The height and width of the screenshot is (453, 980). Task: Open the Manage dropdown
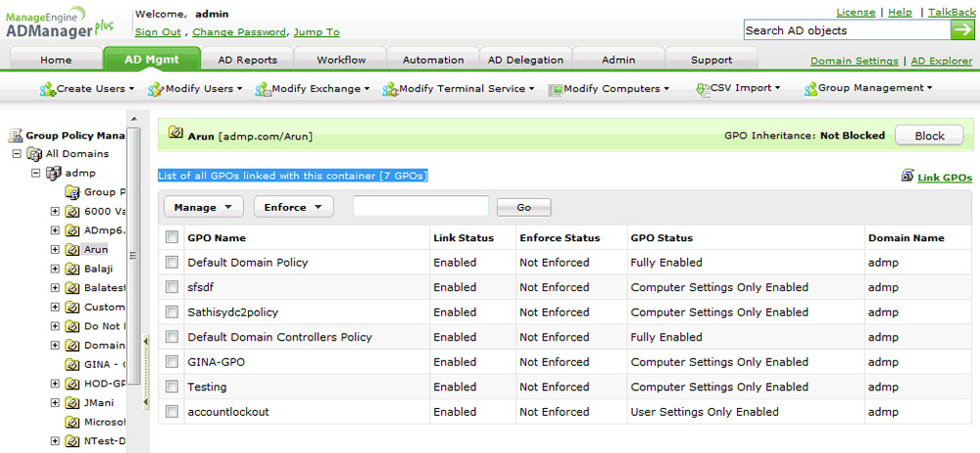click(x=203, y=207)
